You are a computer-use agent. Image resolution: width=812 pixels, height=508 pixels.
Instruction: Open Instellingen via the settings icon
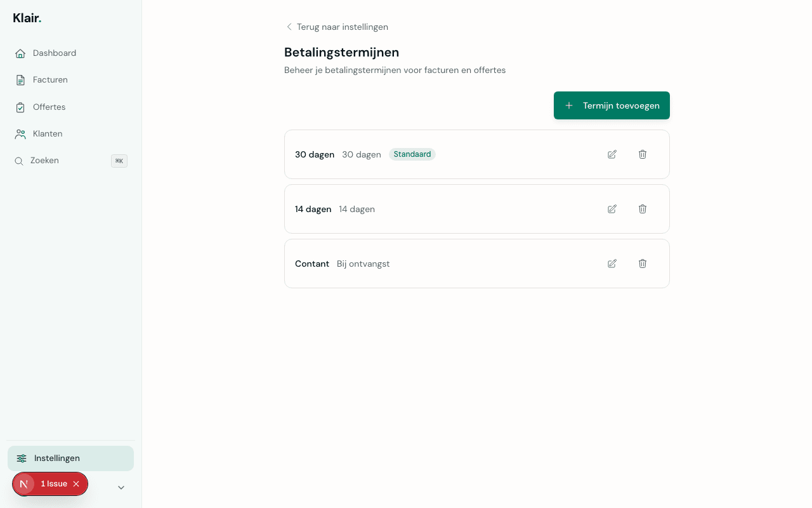[x=21, y=458]
